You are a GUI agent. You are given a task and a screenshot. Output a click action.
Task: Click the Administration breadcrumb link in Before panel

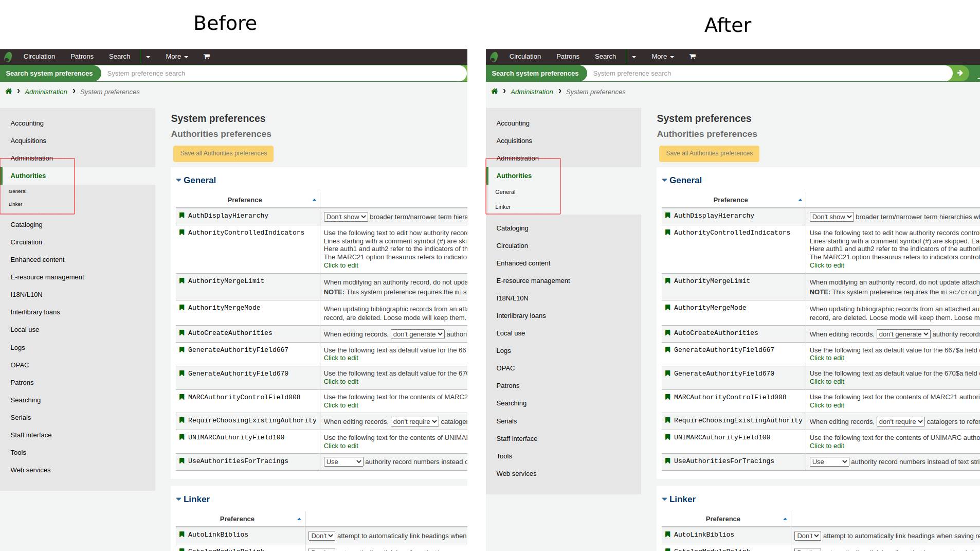(x=46, y=92)
